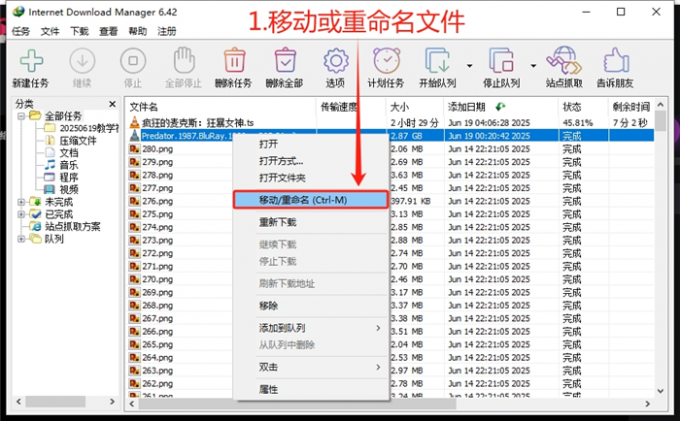Screen dimensions: 680x421
Task: Expand the 未完成 tree node
Action: [x=21, y=202]
